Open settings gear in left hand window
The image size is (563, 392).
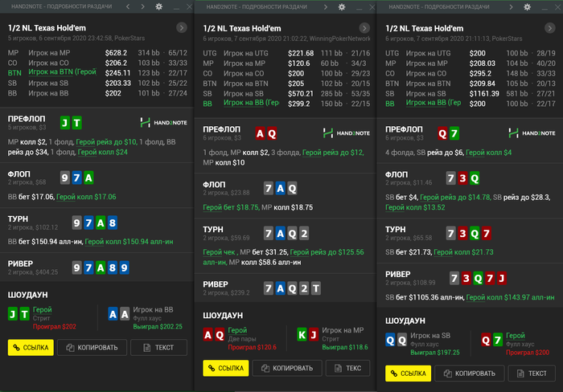click(158, 6)
